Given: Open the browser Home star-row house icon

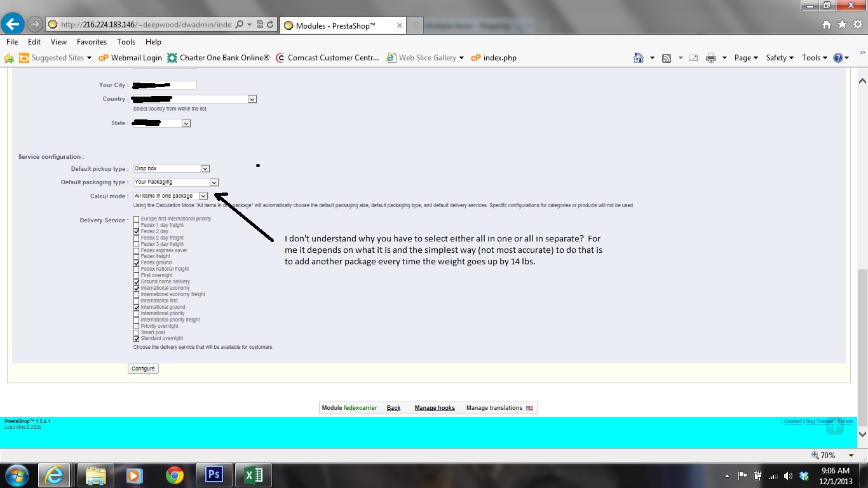Looking at the screenshot, I should click(826, 25).
